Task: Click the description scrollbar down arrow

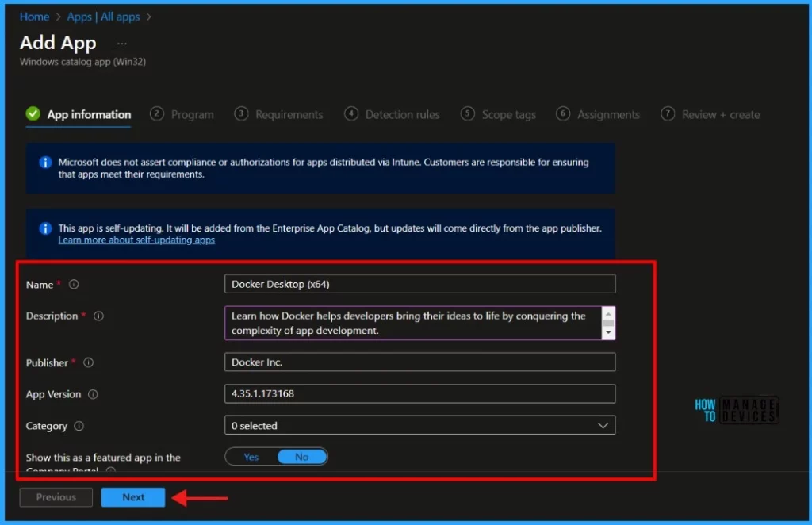Action: tap(608, 332)
